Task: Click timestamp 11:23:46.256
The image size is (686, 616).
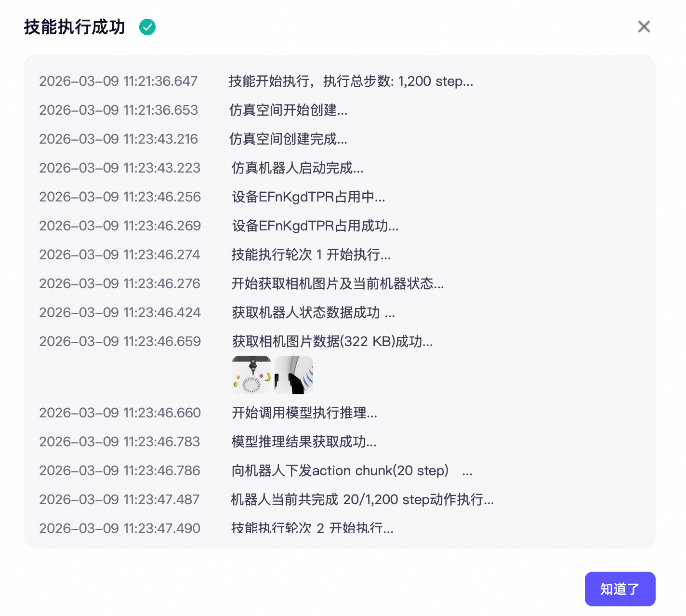Action: pyautogui.click(x=120, y=197)
